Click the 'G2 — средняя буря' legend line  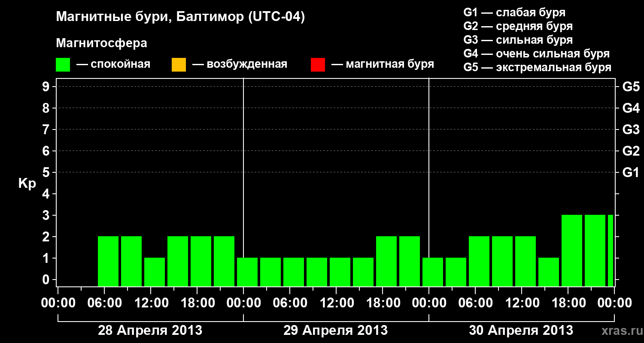518,26
